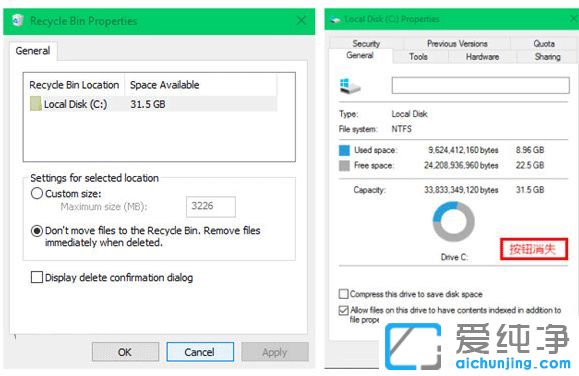
Task: Click the 31.5 GB space available value
Action: pyautogui.click(x=148, y=104)
